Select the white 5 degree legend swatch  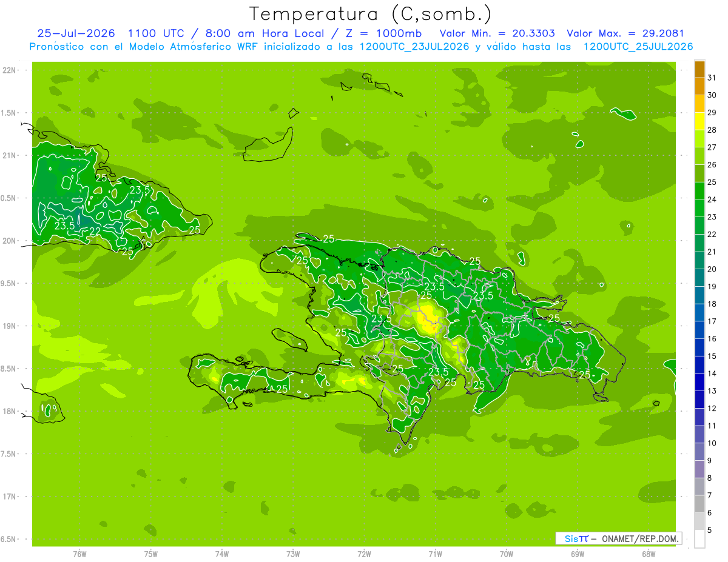pyautogui.click(x=699, y=539)
